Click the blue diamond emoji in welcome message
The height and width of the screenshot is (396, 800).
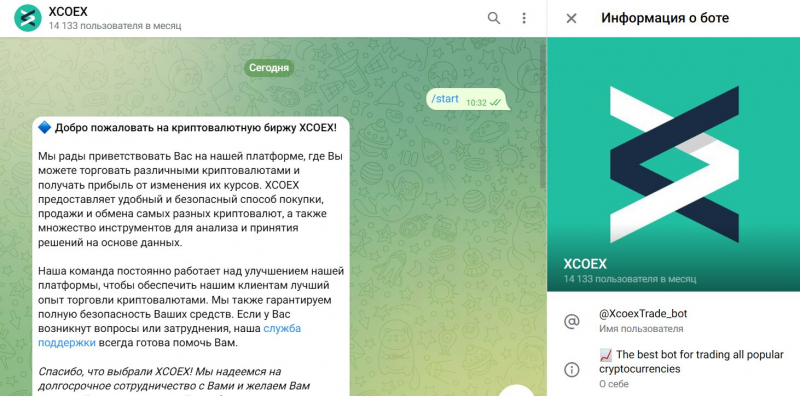point(45,128)
